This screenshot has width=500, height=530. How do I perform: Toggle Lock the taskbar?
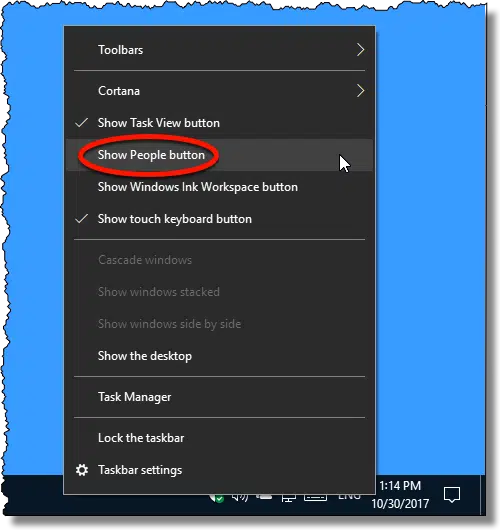pos(219,438)
